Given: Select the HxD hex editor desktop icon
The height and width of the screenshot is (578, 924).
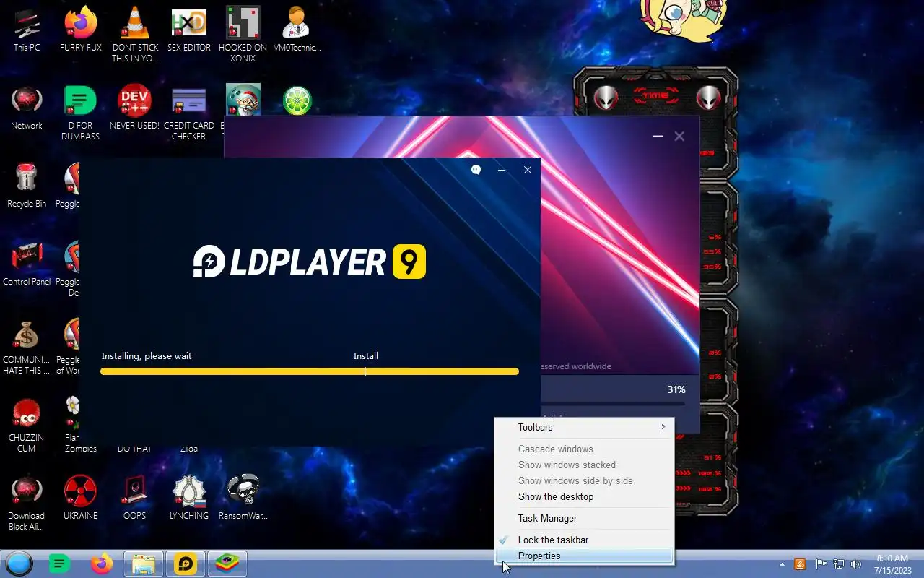Looking at the screenshot, I should 189,30.
